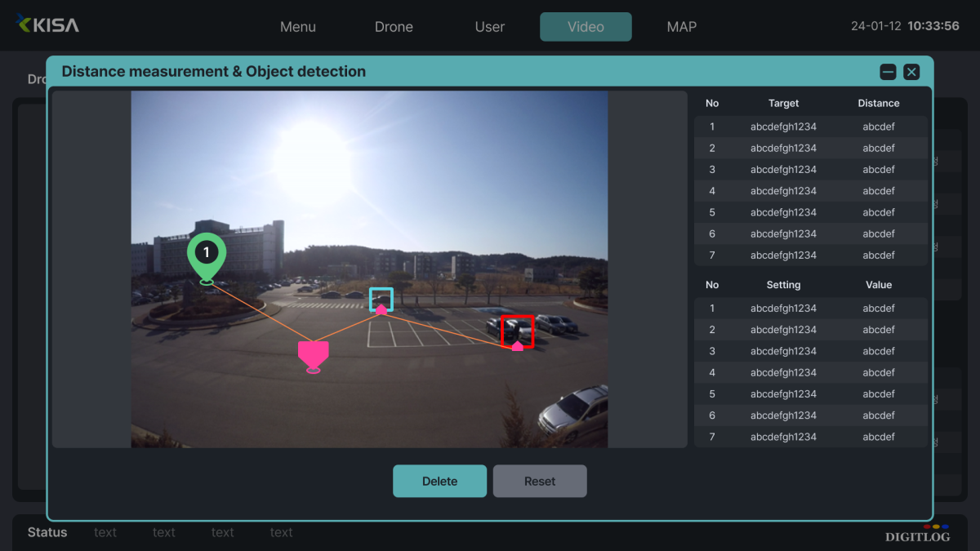
Task: Open the Menu tab
Action: pos(297,27)
